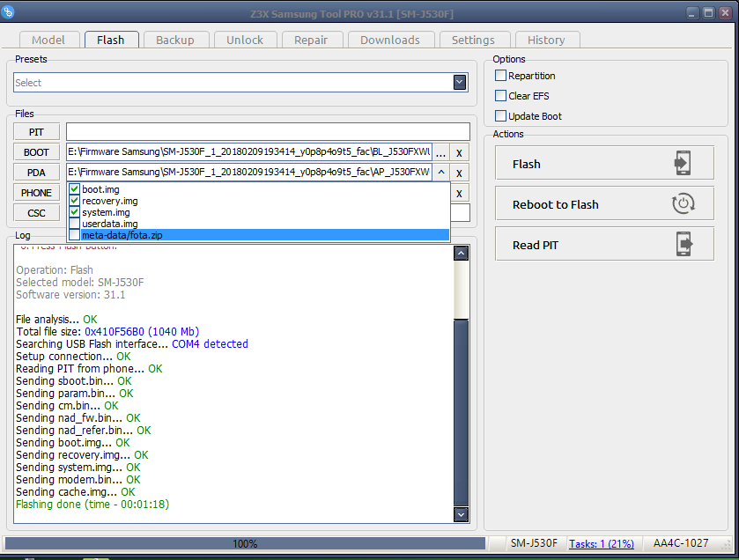
Task: Click 'Sending modem.bin... OK' log line
Action: pos(78,480)
